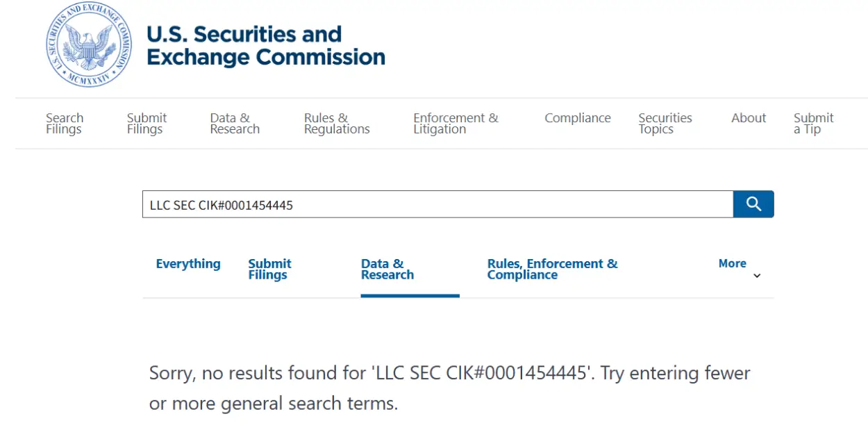Open the Enforcement & Litigation menu
Image resolution: width=868 pixels, height=446 pixels.
coord(456,124)
